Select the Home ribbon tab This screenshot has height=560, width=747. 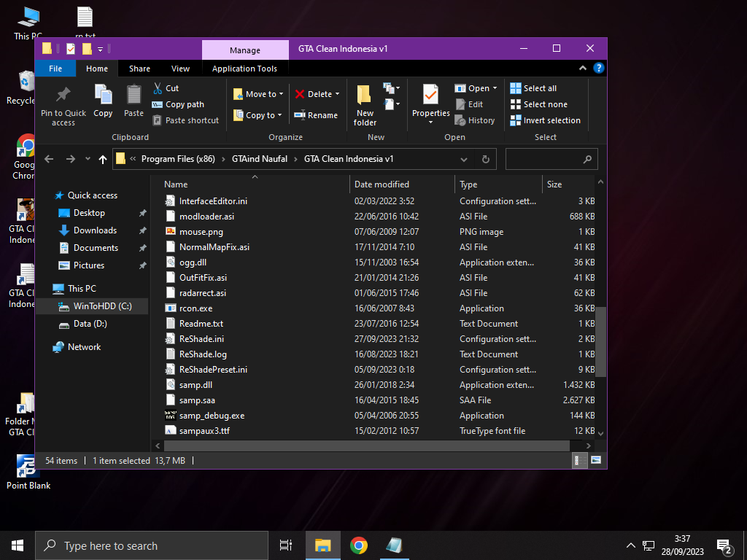(97, 69)
